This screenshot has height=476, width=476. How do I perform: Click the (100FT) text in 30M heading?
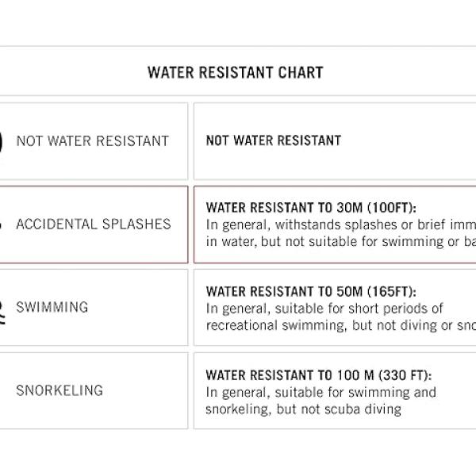(392, 208)
